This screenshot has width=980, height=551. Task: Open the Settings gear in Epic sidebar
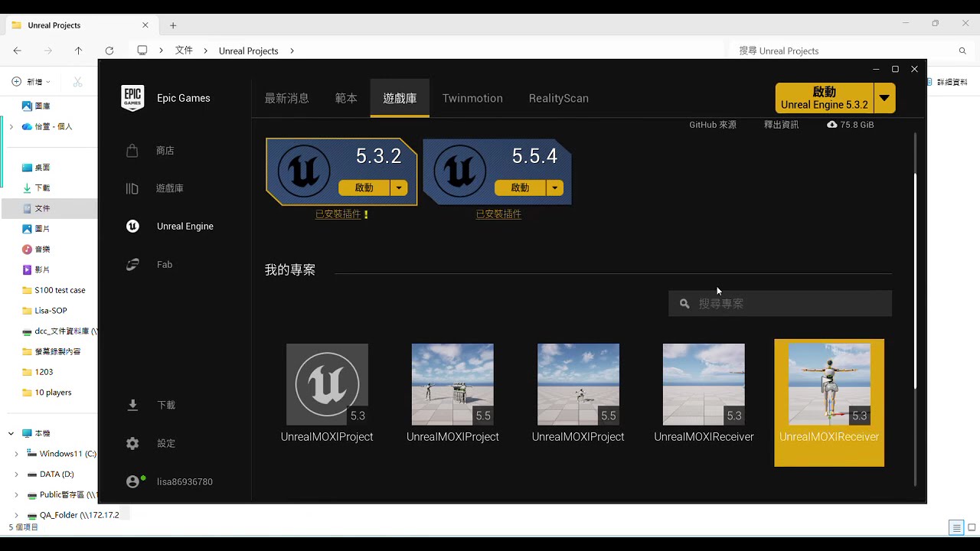[x=132, y=443]
